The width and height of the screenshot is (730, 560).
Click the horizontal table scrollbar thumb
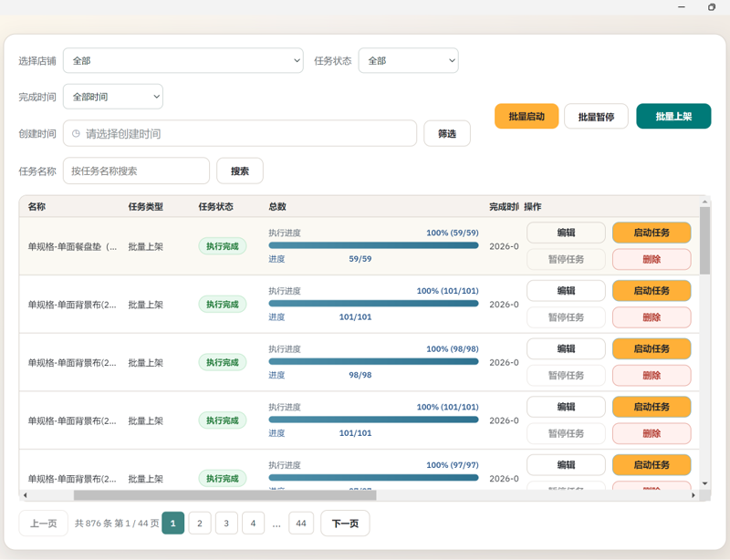point(224,495)
